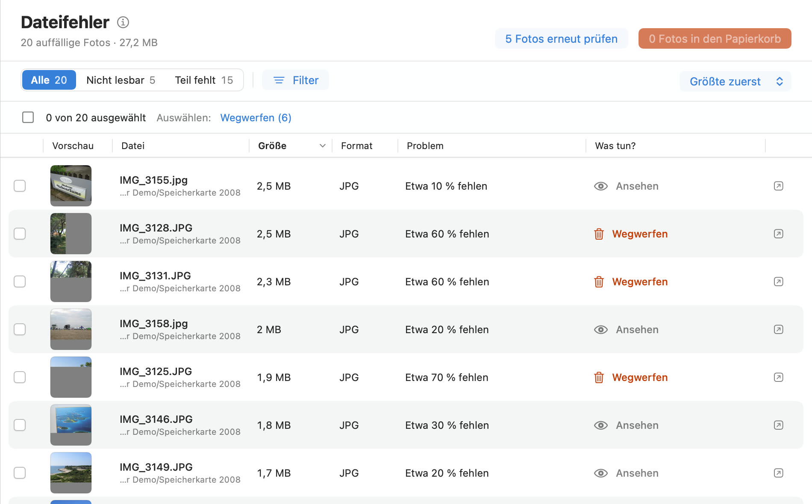Check the box for IMG_3128.JPG
The width and height of the screenshot is (812, 504).
(x=20, y=234)
